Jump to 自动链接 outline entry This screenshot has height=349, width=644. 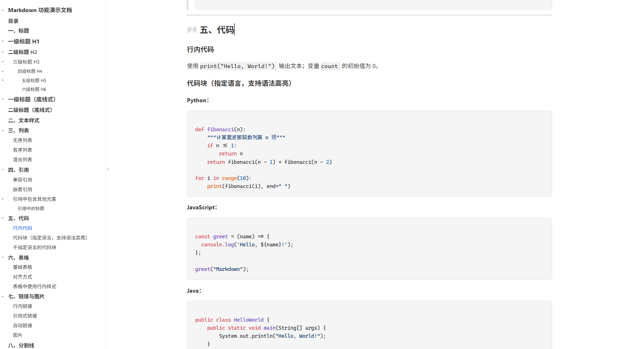[23, 326]
